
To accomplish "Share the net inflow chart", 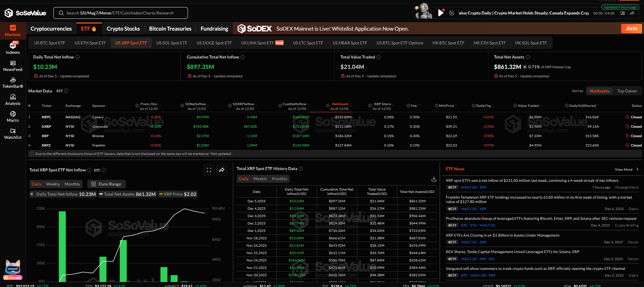I will coord(222,170).
